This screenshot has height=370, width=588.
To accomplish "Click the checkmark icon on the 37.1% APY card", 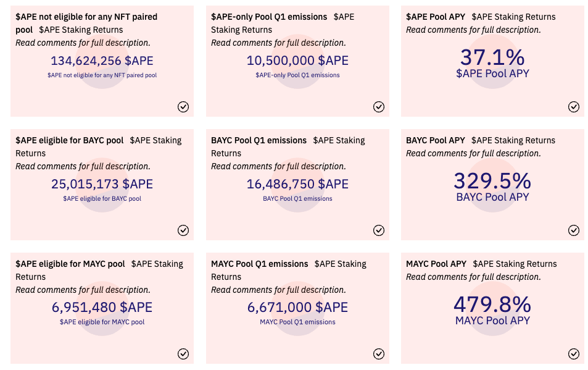I will pyautogui.click(x=574, y=107).
